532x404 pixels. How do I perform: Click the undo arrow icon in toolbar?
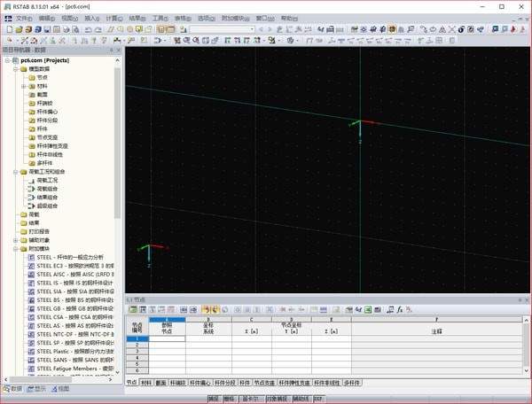click(x=87, y=29)
